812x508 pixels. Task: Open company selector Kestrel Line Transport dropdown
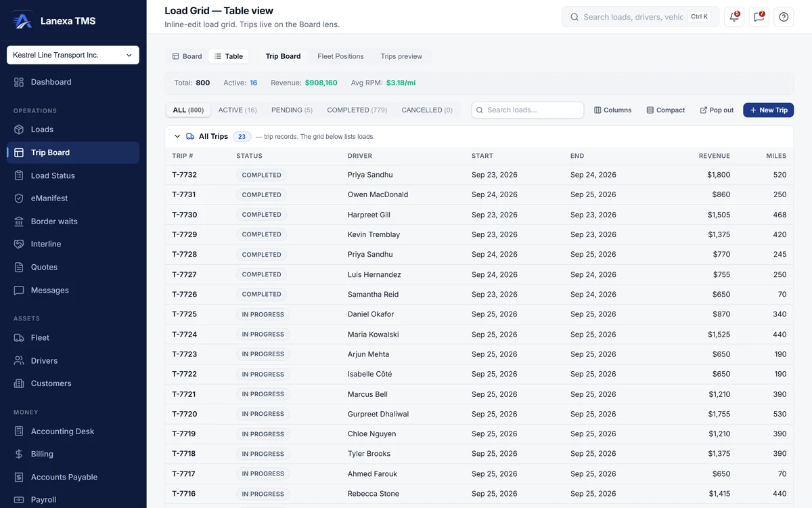point(73,55)
